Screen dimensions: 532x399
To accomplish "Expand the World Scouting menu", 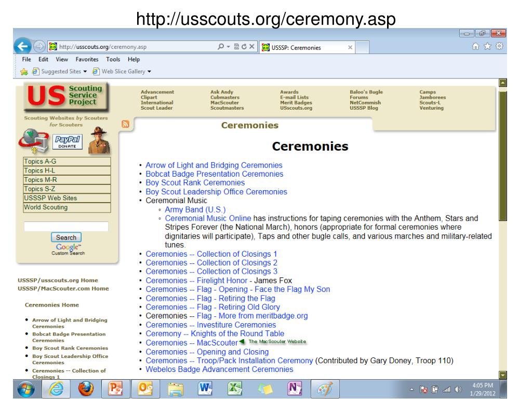I will [67, 207].
